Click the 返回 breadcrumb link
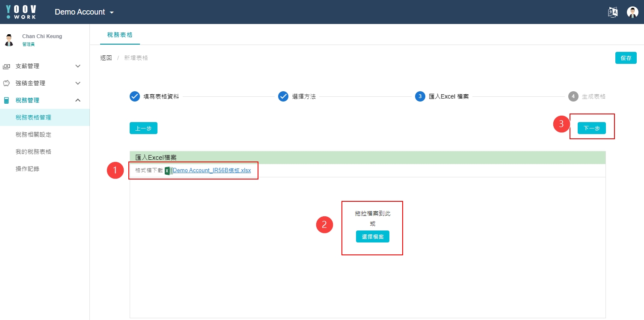This screenshot has width=644, height=320. tap(106, 58)
